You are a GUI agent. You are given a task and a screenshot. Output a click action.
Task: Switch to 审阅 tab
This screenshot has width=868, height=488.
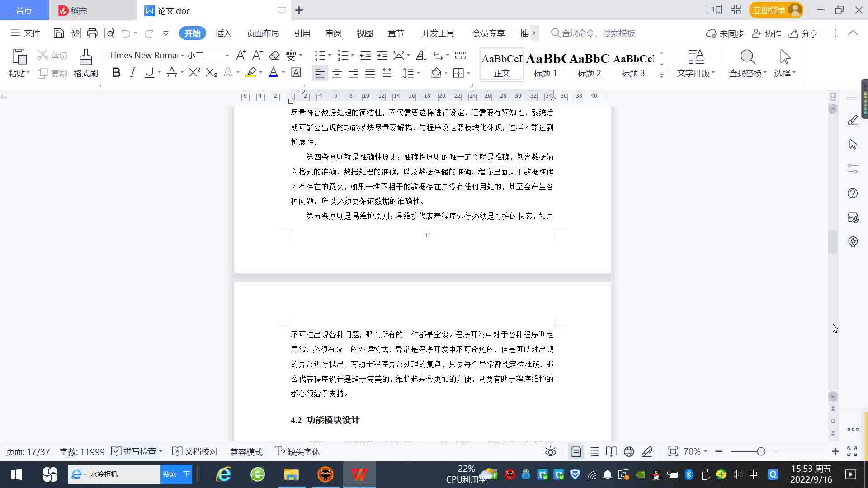pos(334,33)
